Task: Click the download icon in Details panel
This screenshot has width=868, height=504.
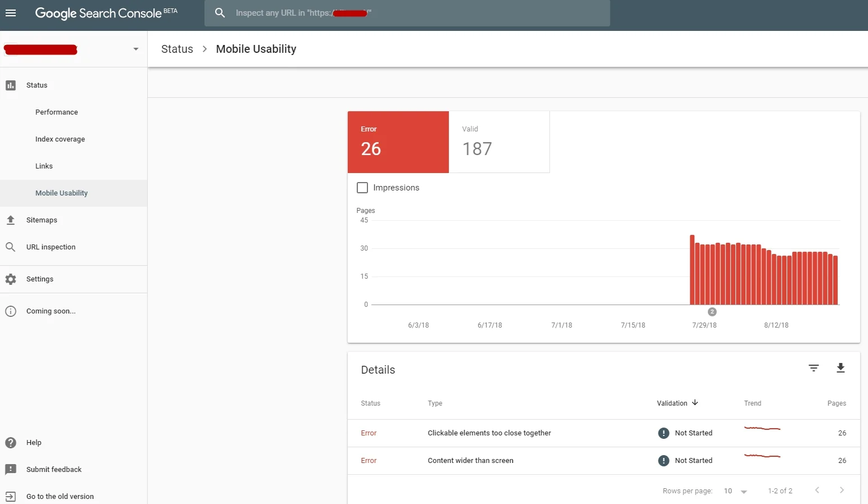Action: 840,368
